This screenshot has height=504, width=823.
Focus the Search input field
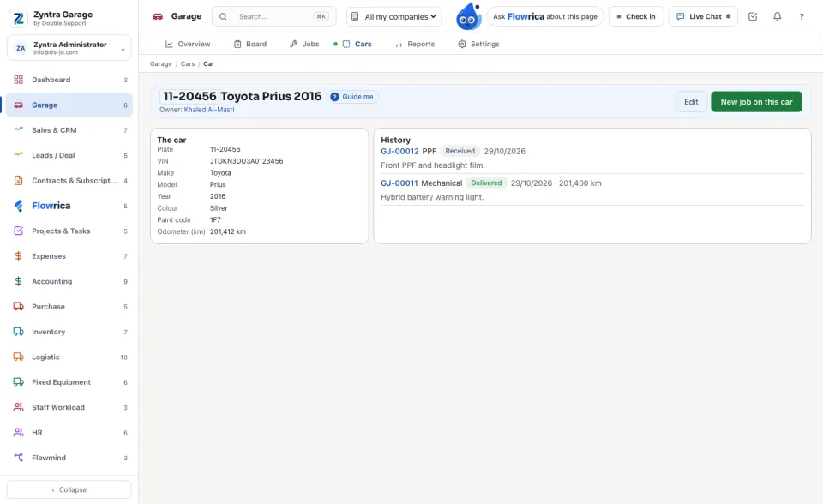pos(274,17)
